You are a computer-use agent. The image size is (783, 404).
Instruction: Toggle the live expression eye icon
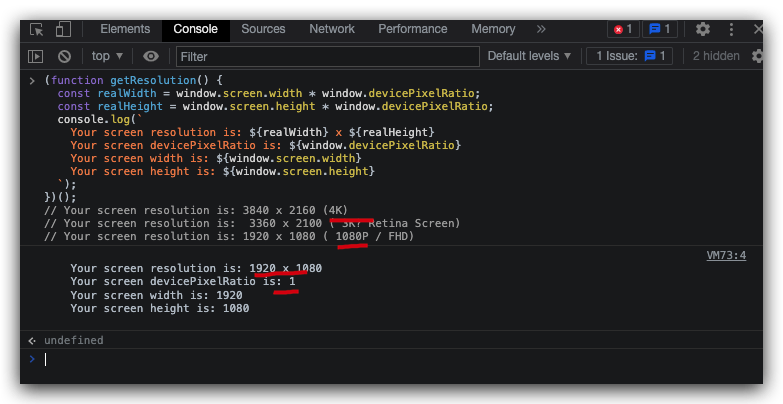[x=151, y=57]
